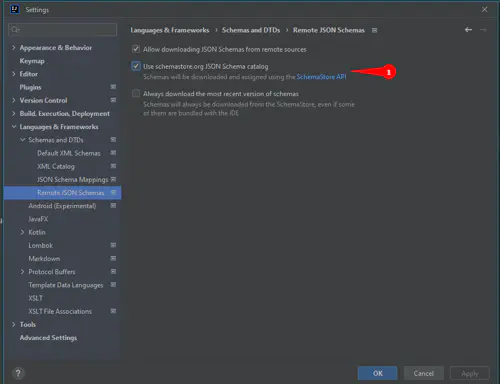The height and width of the screenshot is (384, 500).
Task: Click the project icon beside Template Data Languages
Action: (x=113, y=285)
